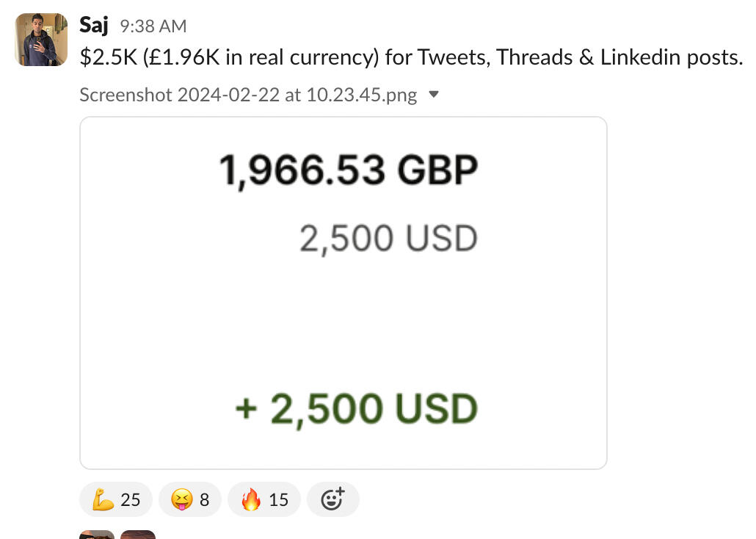
Task: Open Saj's profile photo avatar
Action: click(41, 40)
